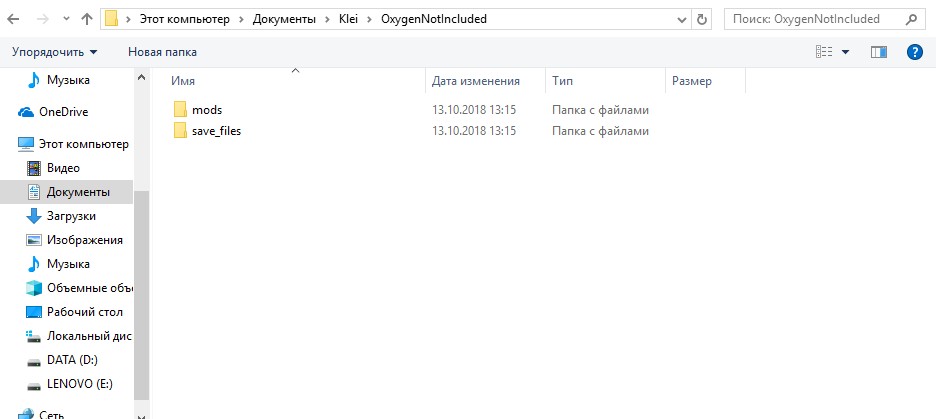Open the Упорядочить menu
The image size is (936, 419).
click(x=55, y=51)
